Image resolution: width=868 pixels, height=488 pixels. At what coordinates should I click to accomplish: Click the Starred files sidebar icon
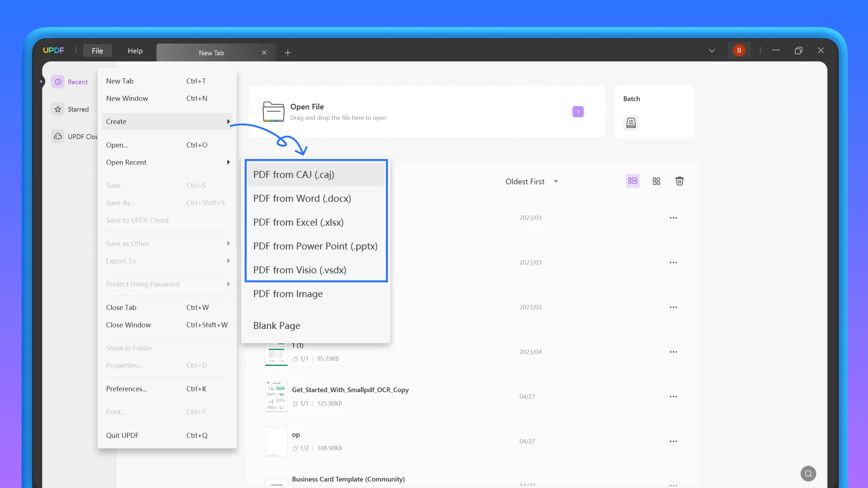pyautogui.click(x=58, y=109)
